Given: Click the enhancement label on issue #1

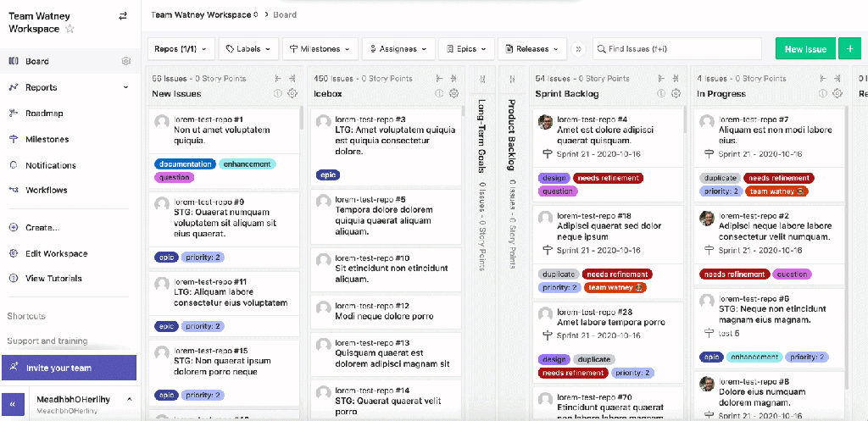Looking at the screenshot, I should (x=247, y=164).
